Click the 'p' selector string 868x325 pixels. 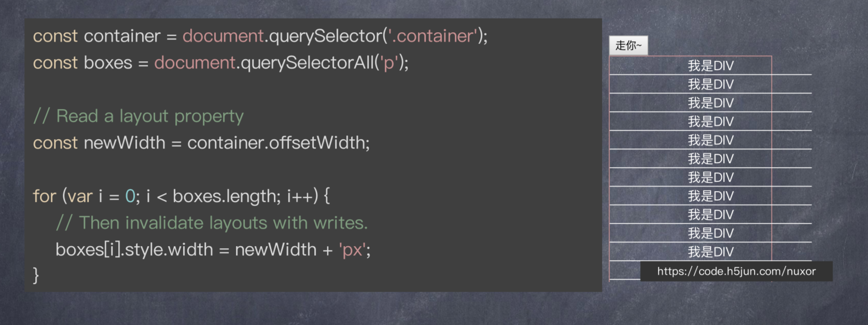[388, 63]
